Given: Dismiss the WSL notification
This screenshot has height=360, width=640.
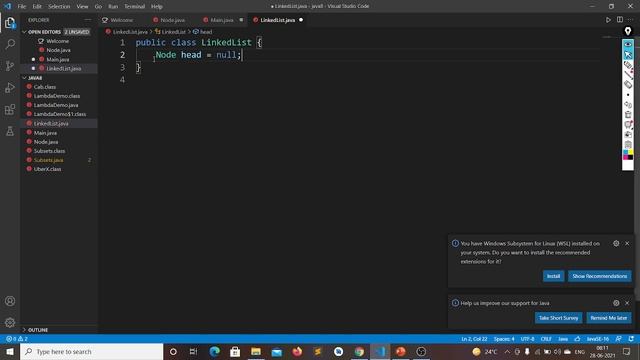Looking at the screenshot, I should (627, 243).
